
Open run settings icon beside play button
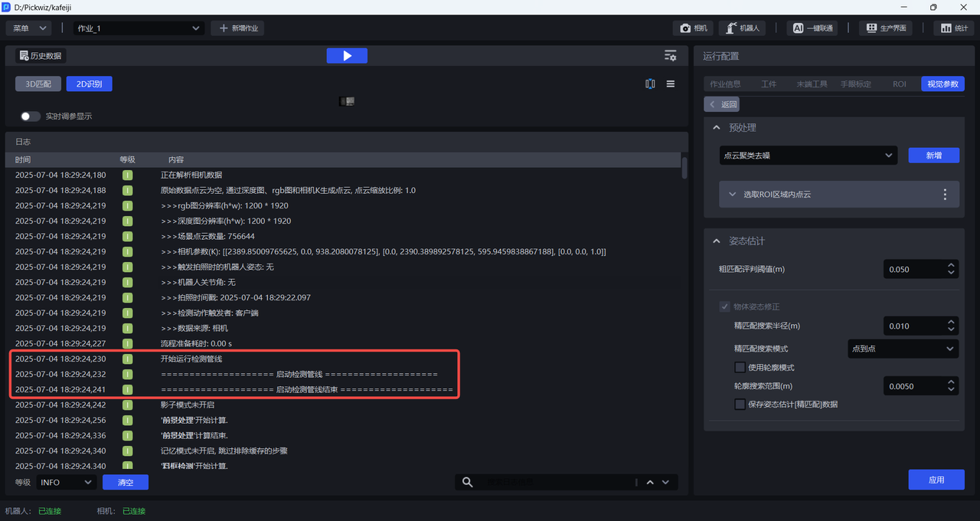tap(670, 56)
